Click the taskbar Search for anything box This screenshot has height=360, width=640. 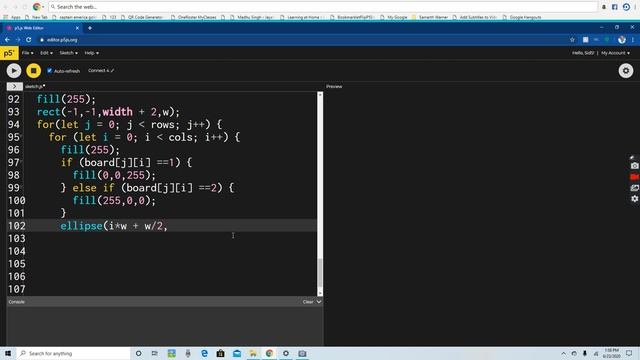(x=73, y=353)
